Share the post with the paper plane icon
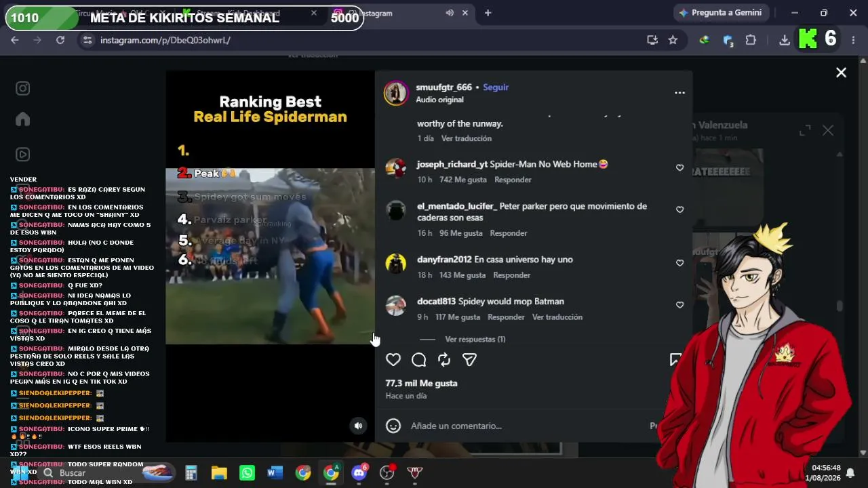Viewport: 868px width, 488px height. 469,360
